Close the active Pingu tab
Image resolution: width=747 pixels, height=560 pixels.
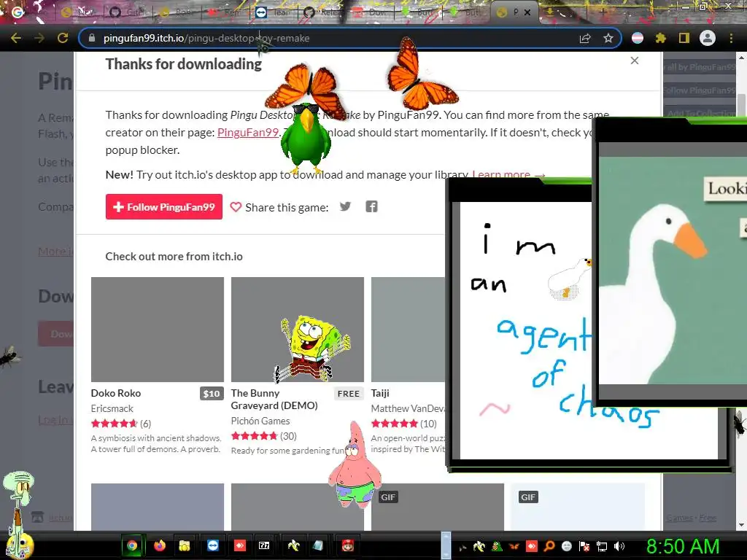click(x=527, y=12)
